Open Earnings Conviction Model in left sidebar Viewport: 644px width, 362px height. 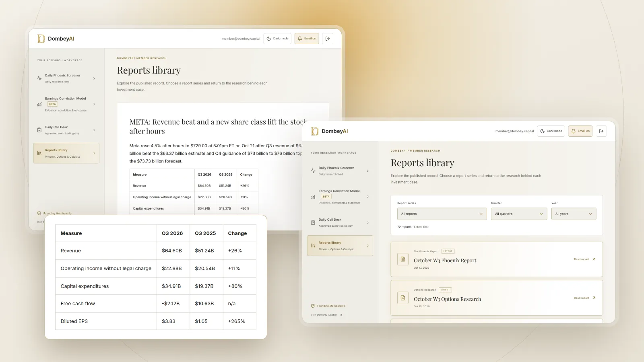pos(66,104)
